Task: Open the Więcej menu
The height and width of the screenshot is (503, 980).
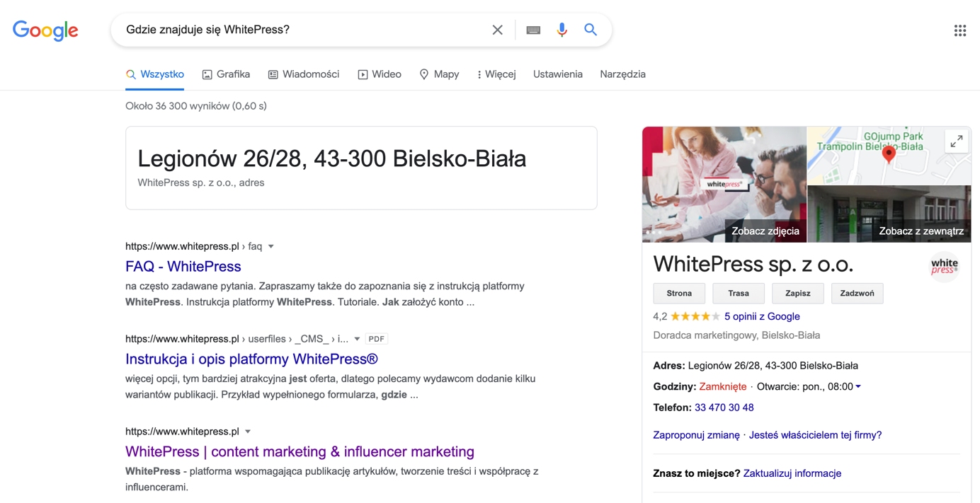Action: click(496, 74)
